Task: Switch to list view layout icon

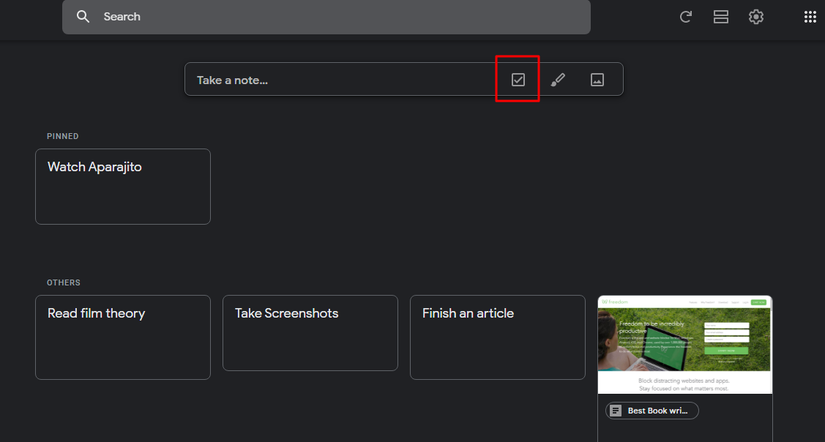Action: 721,17
